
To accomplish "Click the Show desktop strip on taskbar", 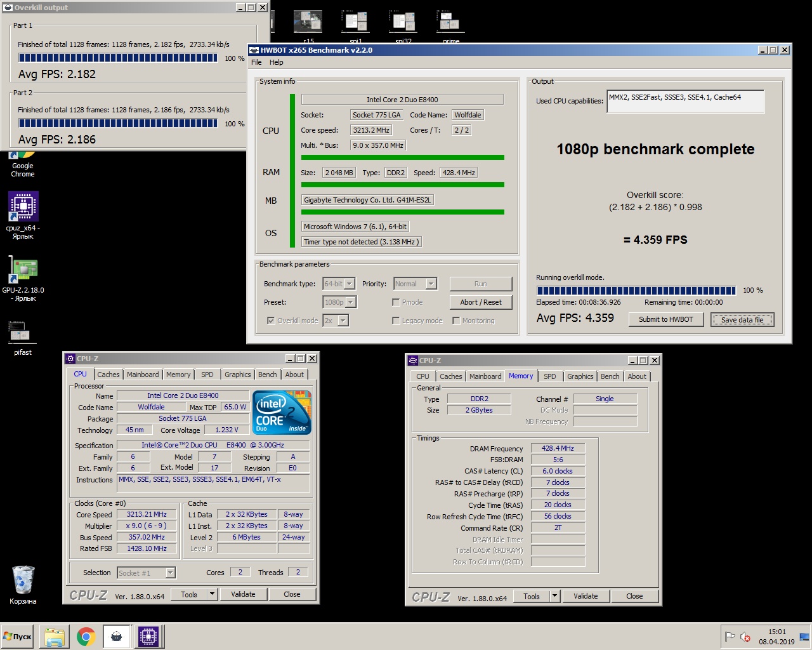I will coord(806,637).
